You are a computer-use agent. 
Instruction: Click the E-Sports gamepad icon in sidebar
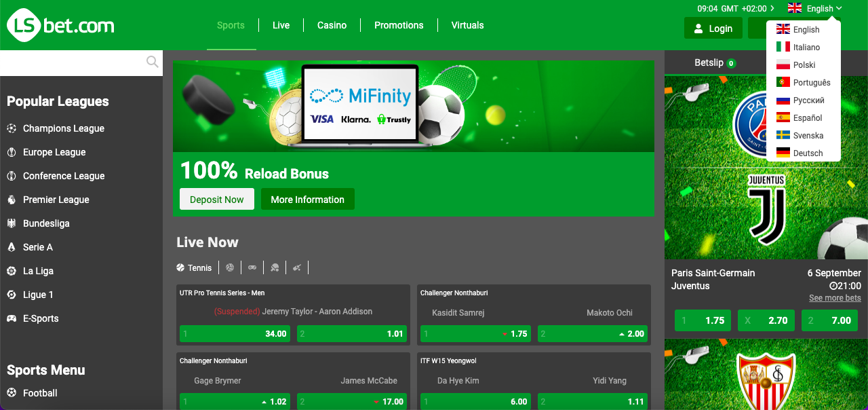(x=12, y=318)
